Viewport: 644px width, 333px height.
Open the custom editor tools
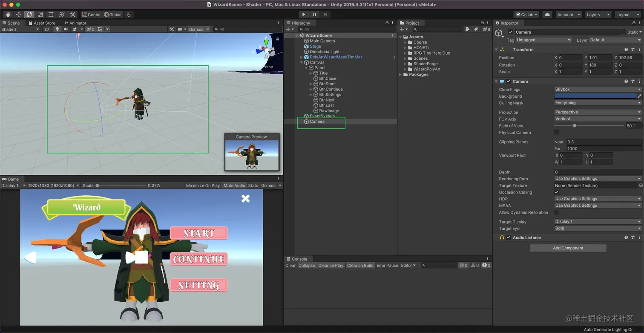72,14
